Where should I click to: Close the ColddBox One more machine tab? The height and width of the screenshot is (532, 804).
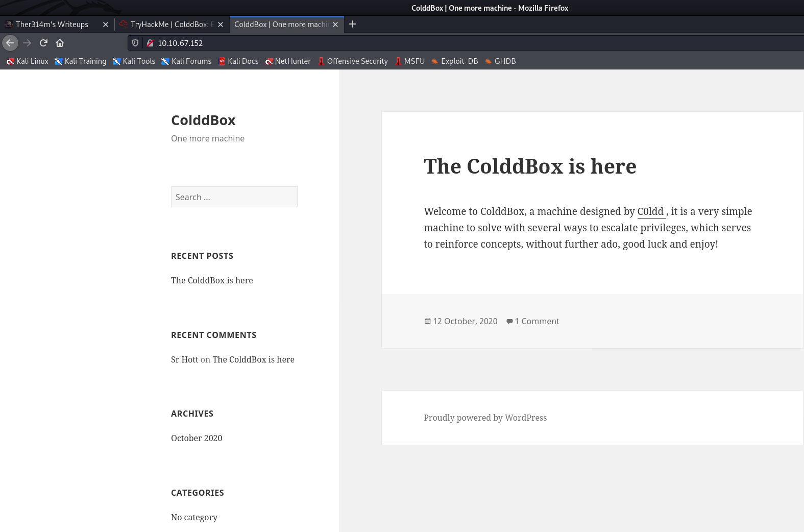pyautogui.click(x=335, y=25)
